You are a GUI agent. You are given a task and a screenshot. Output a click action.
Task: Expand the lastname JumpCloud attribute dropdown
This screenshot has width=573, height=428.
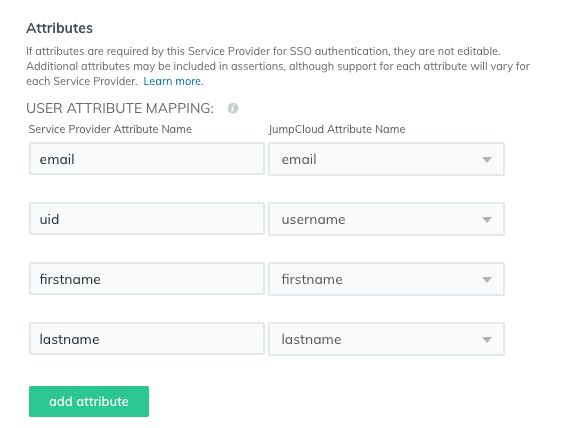point(387,339)
